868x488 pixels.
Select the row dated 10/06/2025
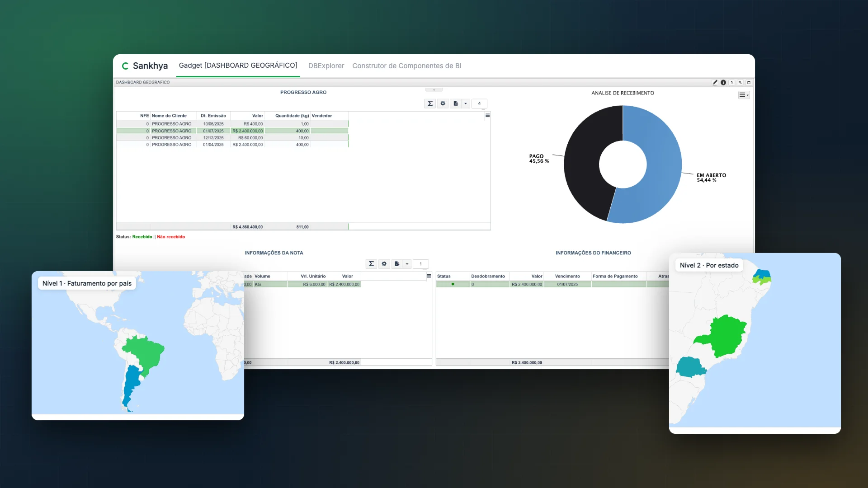click(x=232, y=124)
